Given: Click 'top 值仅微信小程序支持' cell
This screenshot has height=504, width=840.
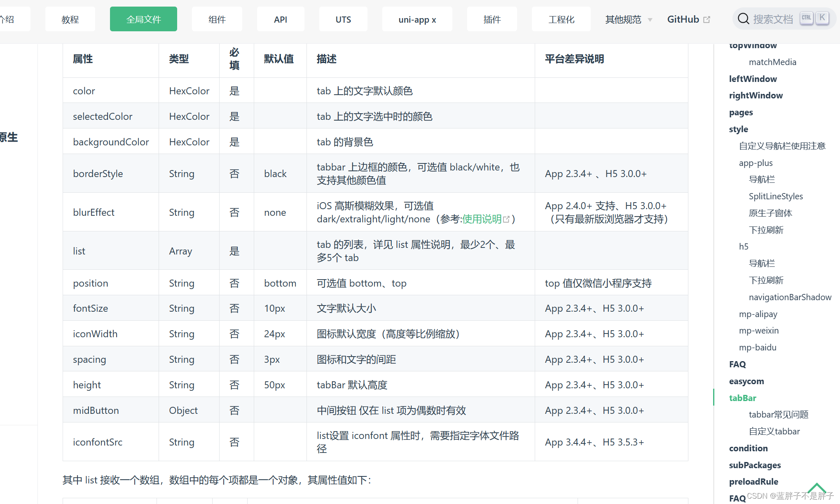Looking at the screenshot, I should click(x=611, y=283).
